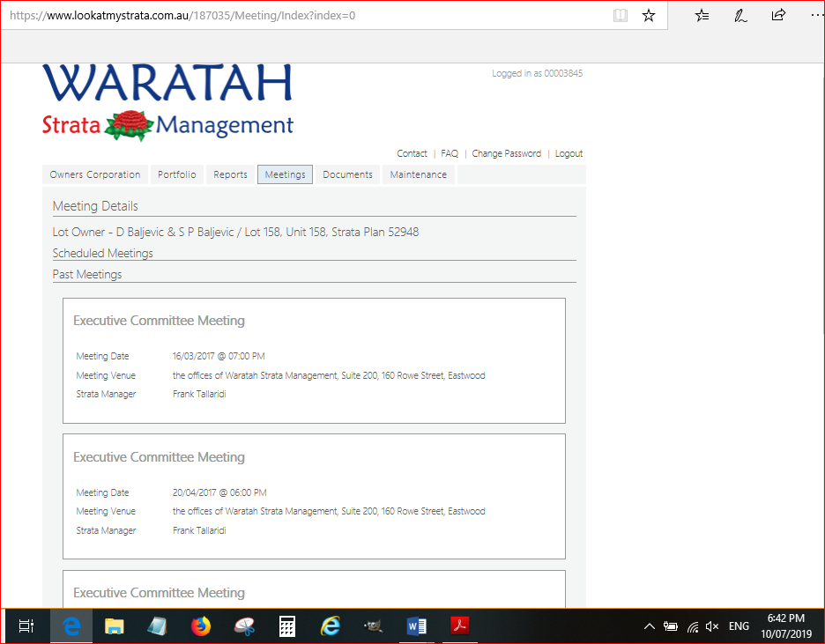The height and width of the screenshot is (644, 825).
Task: Open the Contact link
Action: [412, 153]
